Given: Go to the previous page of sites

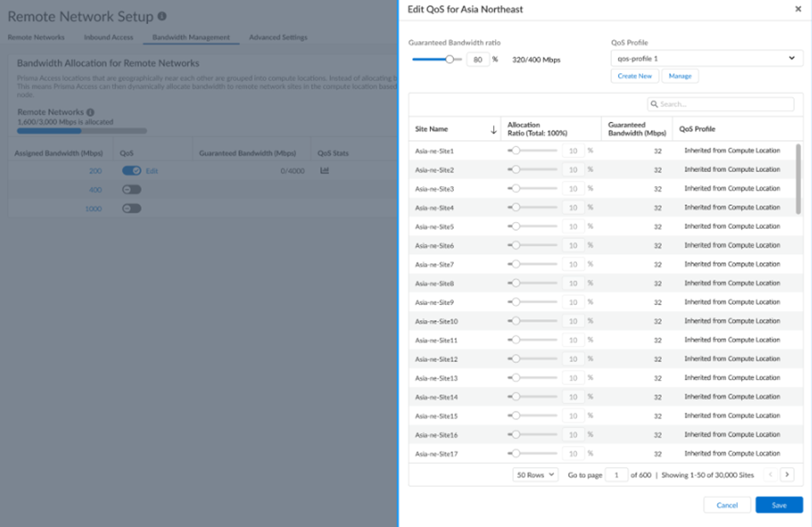Looking at the screenshot, I should click(x=770, y=474).
